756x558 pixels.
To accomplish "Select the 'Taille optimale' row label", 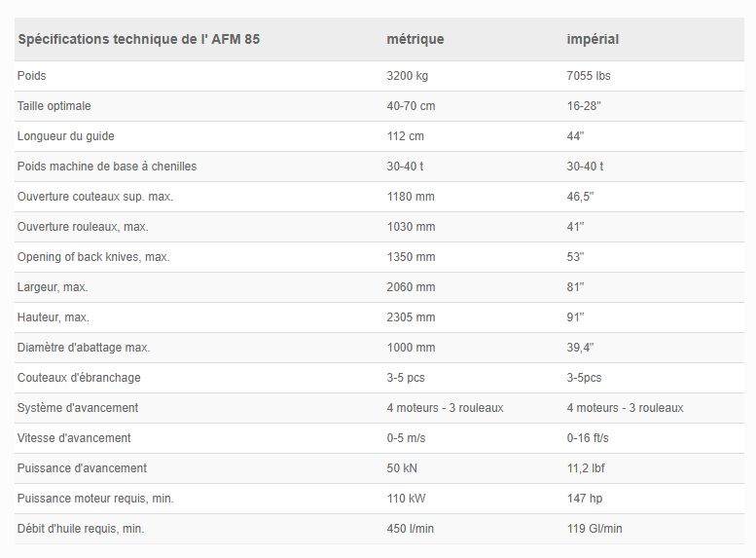I will (54, 106).
